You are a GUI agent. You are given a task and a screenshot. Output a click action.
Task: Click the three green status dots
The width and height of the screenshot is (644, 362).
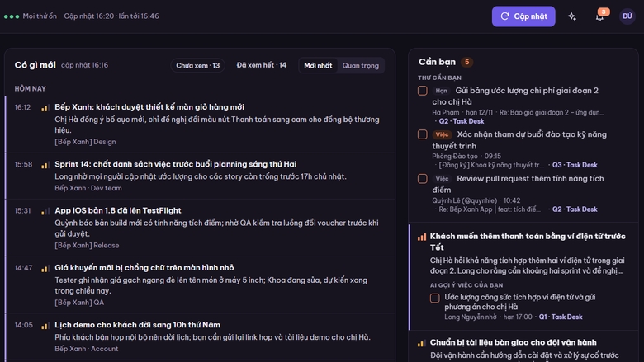[x=12, y=16]
